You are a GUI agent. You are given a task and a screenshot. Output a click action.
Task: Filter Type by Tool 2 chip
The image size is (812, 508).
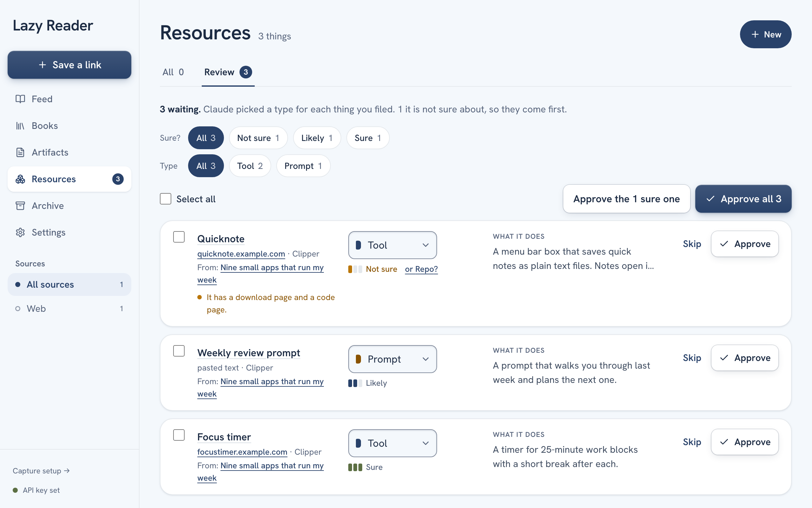click(250, 166)
